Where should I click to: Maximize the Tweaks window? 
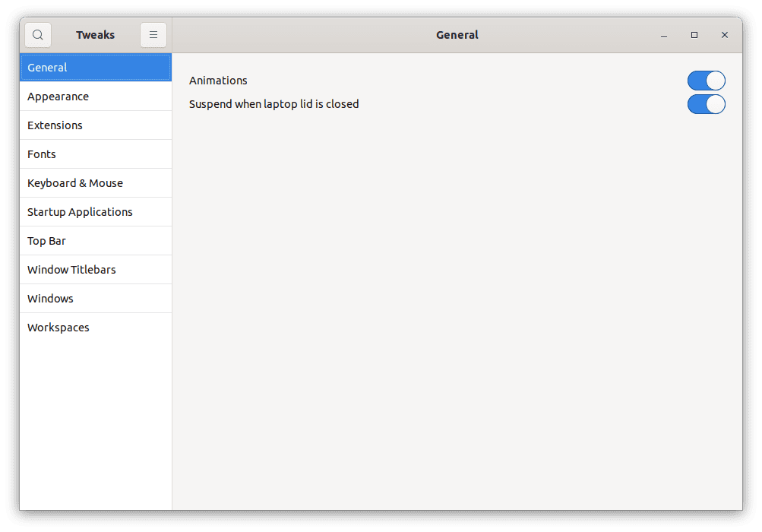pos(694,35)
